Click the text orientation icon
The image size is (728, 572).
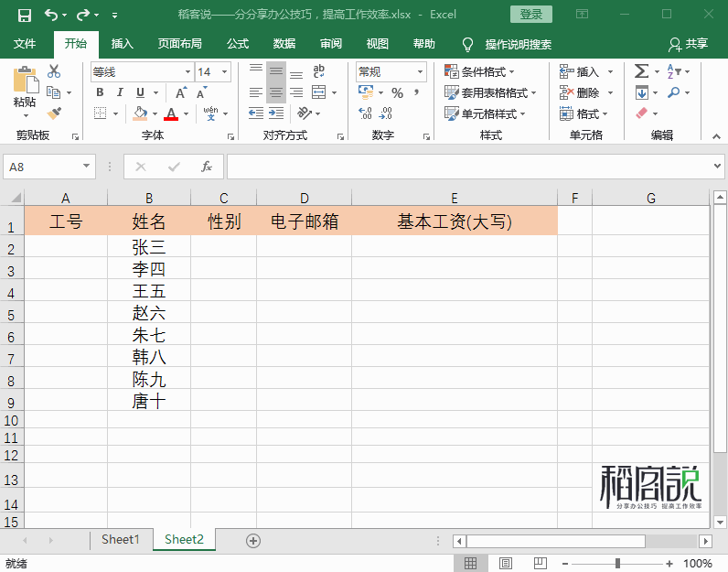coord(305,113)
